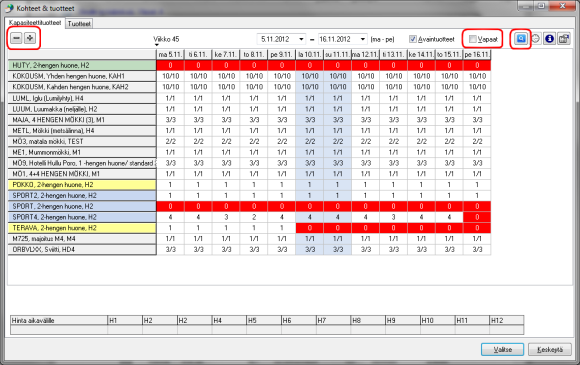The width and height of the screenshot is (580, 365).
Task: Click MAJA cell 3/3 on ti 13.11.
Action: (393, 119)
